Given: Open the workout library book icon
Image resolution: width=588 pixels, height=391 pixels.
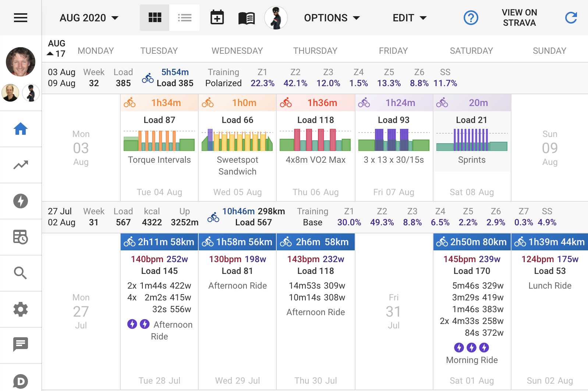Looking at the screenshot, I should pos(246,18).
